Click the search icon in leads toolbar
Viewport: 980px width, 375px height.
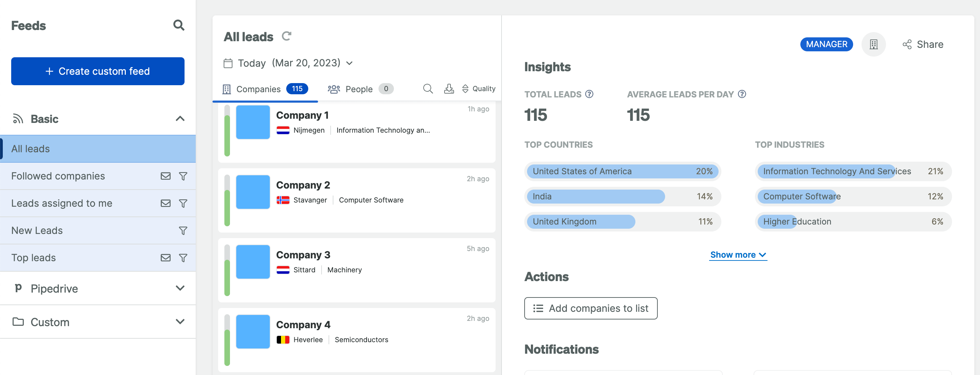(x=427, y=89)
